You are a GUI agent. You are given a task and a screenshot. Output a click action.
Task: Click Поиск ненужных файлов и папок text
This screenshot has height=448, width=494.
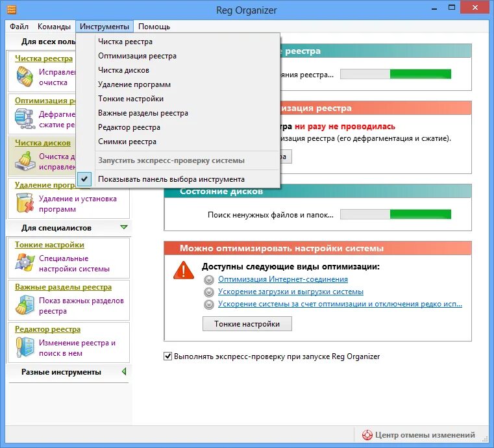tap(270, 215)
